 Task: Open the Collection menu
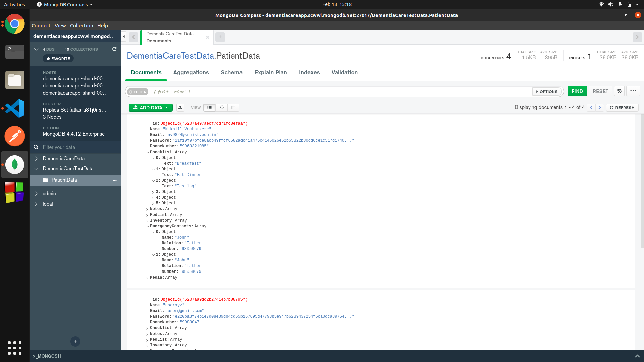coord(81,26)
